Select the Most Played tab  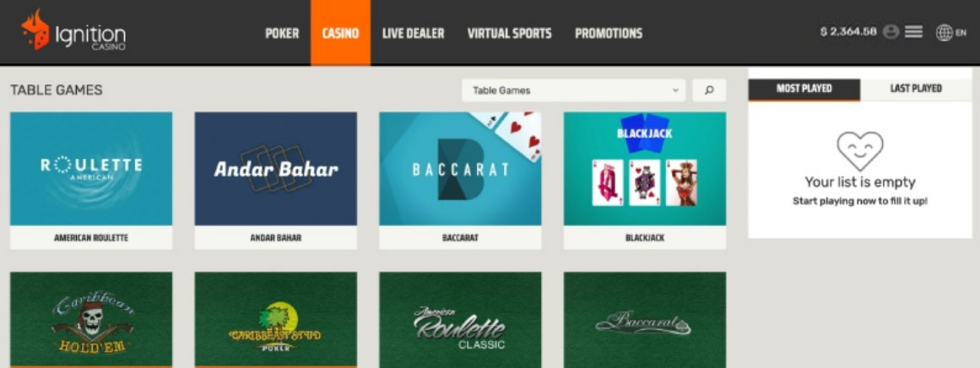click(804, 89)
